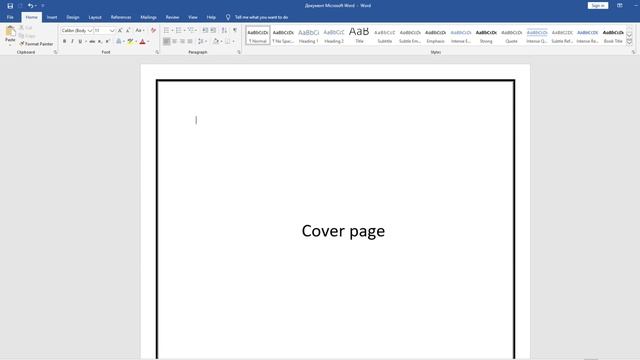Toggle italic formatting
Screen dimensions: 640x360
(72, 41)
